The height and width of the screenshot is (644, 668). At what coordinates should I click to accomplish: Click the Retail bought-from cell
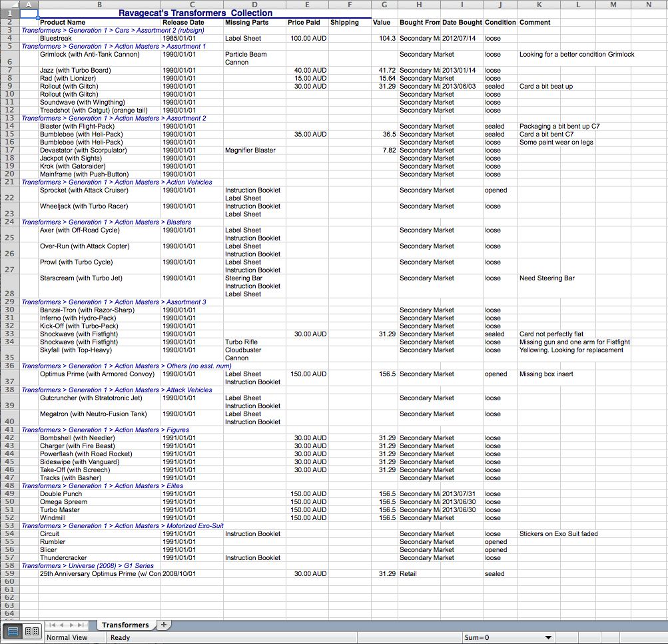click(x=419, y=573)
